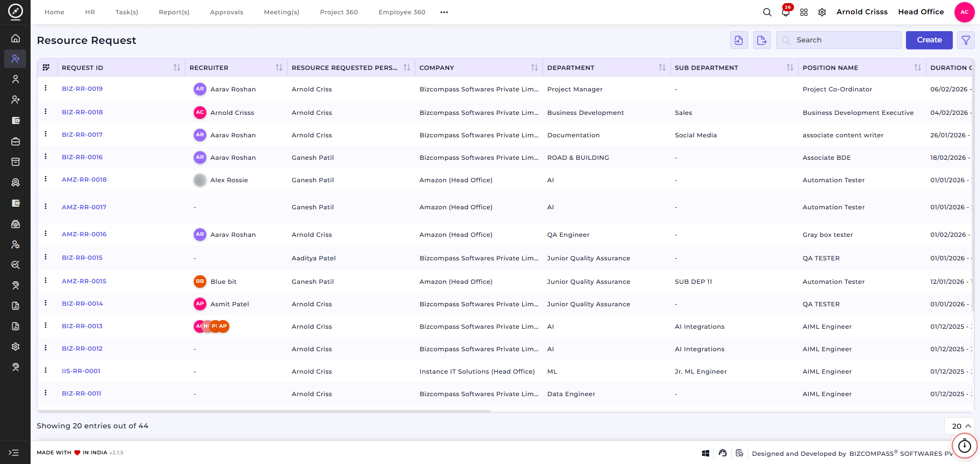Viewport: 980px width, 464px height.
Task: Open the Task(s) menu
Action: 127,12
